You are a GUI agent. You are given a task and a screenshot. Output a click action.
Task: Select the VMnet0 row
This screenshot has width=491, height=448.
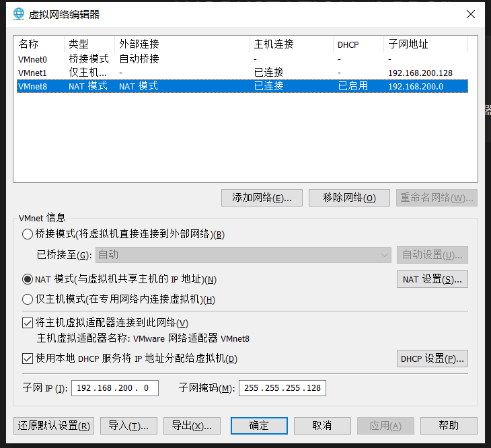coord(242,59)
